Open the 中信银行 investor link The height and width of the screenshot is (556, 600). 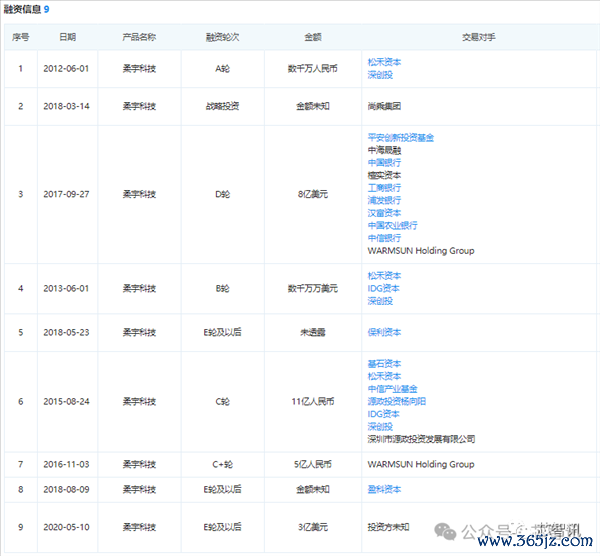coord(384,238)
